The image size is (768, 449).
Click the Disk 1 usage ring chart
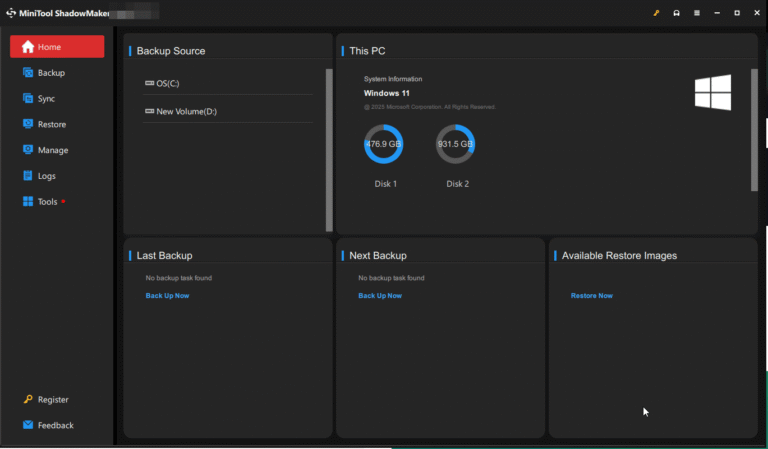pos(383,144)
